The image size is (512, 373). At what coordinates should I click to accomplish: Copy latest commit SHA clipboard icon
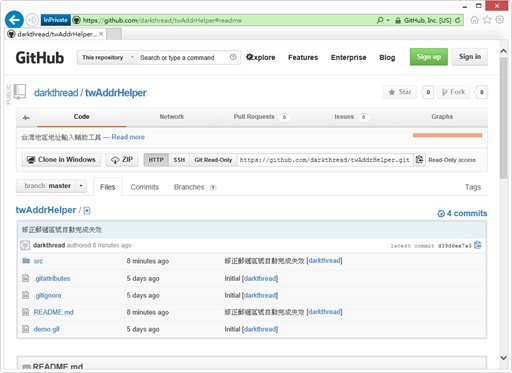tap(478, 245)
